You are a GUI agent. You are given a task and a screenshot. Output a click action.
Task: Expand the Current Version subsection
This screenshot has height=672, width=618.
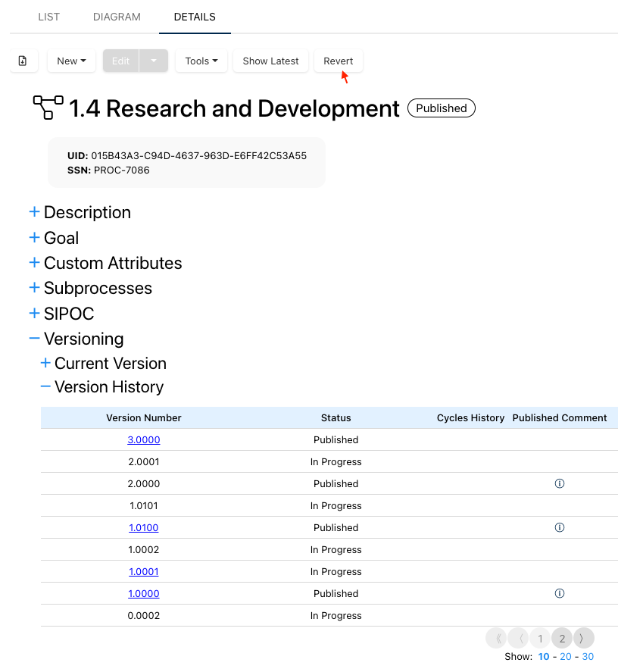click(45, 364)
